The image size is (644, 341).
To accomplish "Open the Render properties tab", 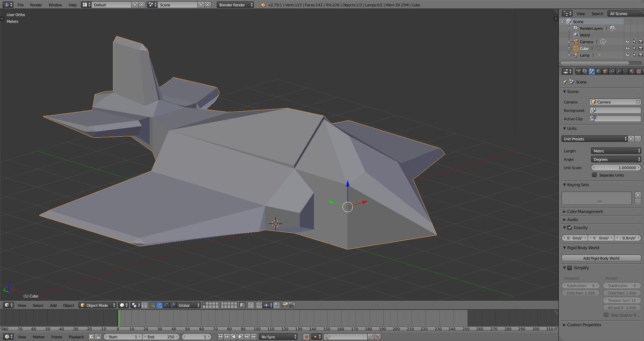I will tap(579, 71).
